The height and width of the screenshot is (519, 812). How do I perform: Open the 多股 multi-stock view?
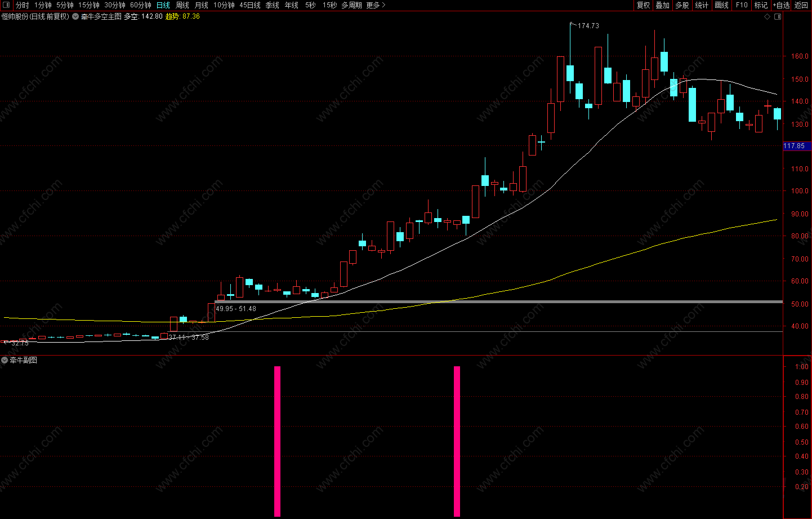pos(682,5)
